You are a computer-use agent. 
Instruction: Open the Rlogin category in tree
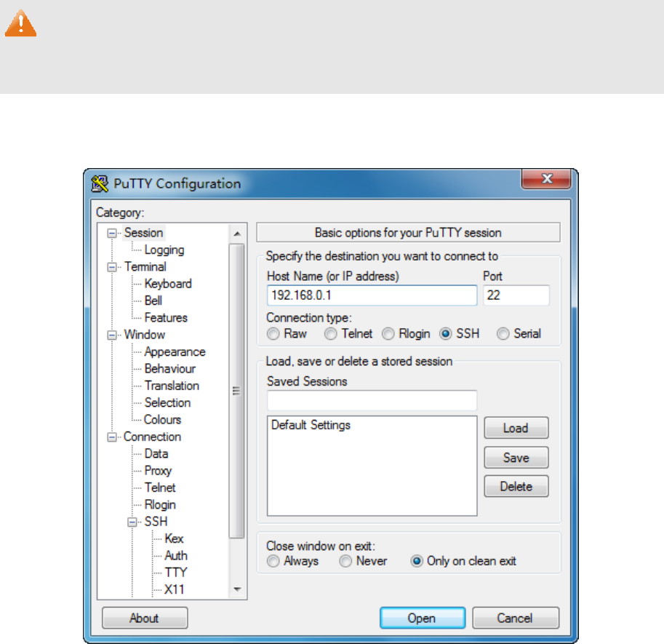pyautogui.click(x=160, y=504)
